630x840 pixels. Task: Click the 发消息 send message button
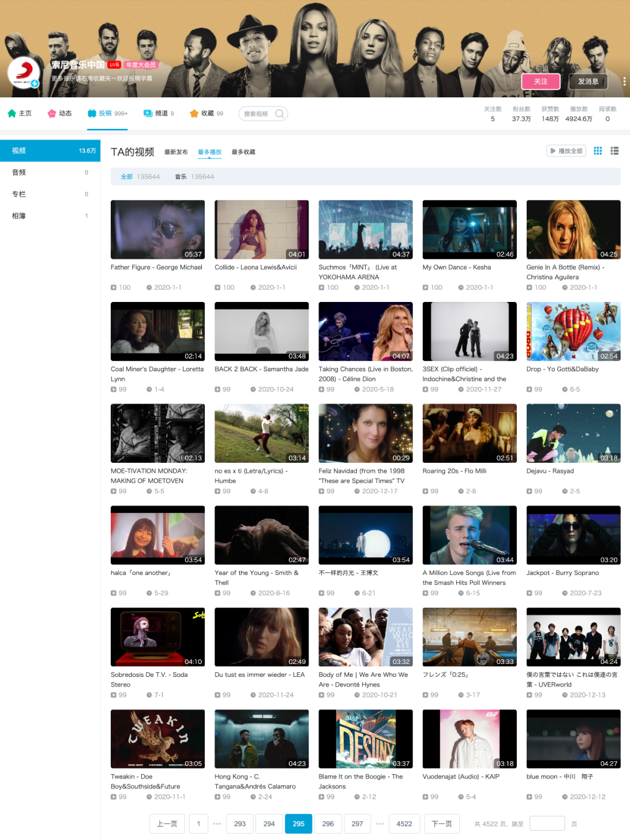588,82
